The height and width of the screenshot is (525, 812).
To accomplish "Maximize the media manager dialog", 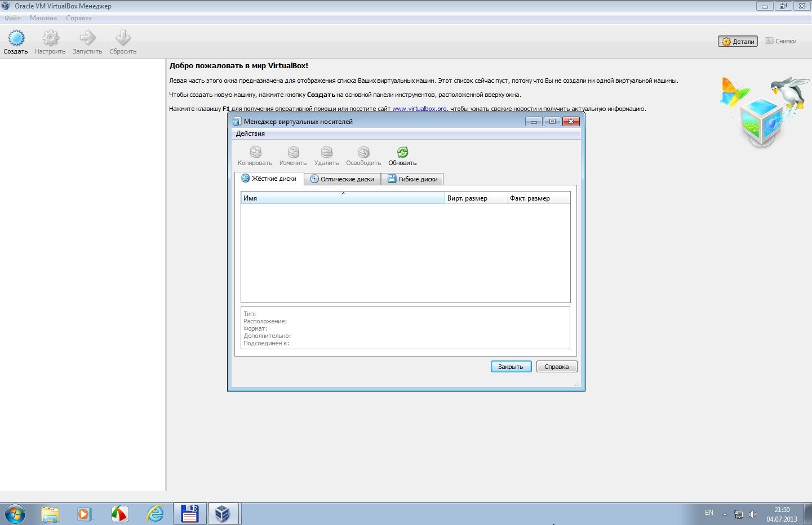I will point(552,122).
